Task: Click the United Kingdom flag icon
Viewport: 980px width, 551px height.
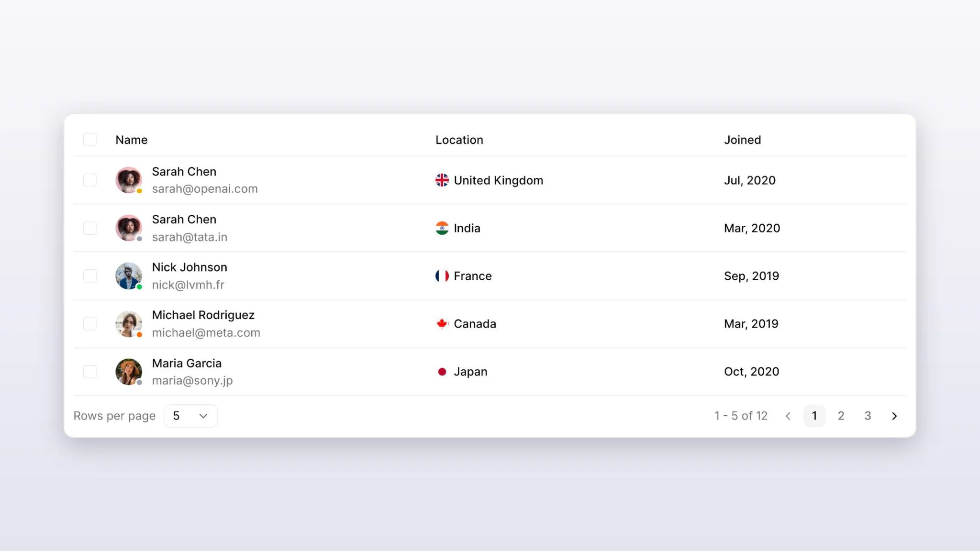Action: pyautogui.click(x=442, y=180)
